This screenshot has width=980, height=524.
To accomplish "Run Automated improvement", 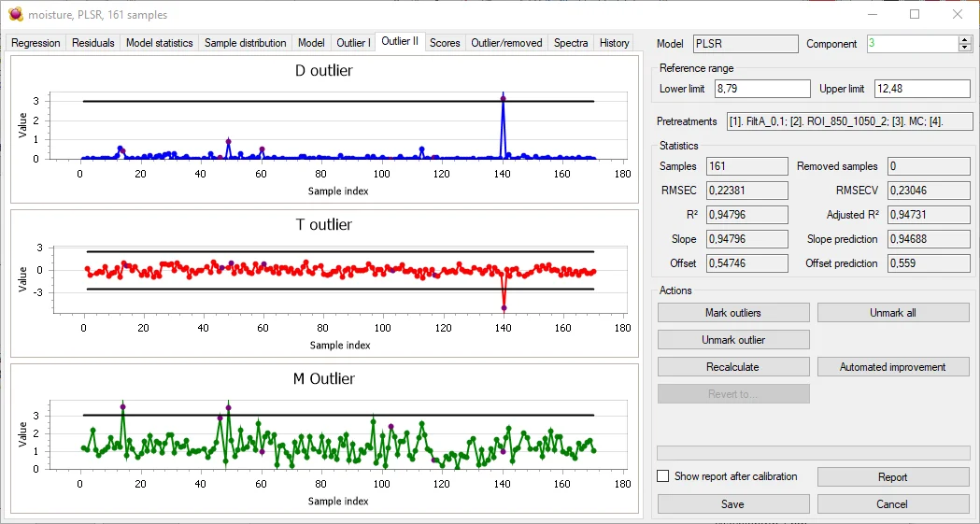I will point(893,367).
